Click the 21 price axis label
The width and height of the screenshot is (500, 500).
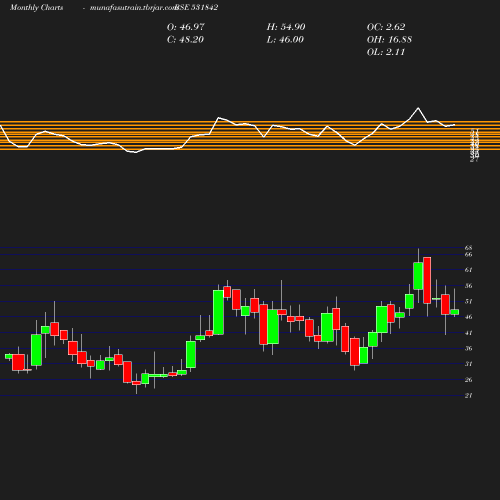click(468, 395)
